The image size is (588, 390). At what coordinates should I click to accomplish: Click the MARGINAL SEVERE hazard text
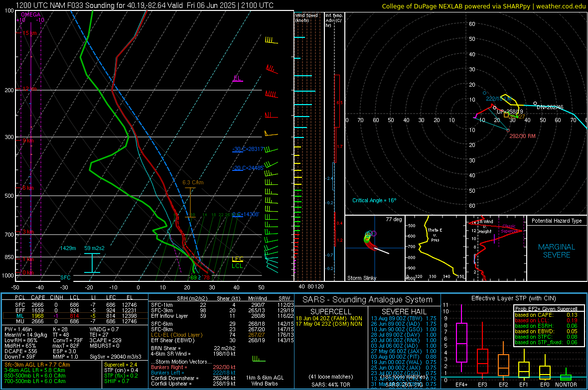(557, 251)
